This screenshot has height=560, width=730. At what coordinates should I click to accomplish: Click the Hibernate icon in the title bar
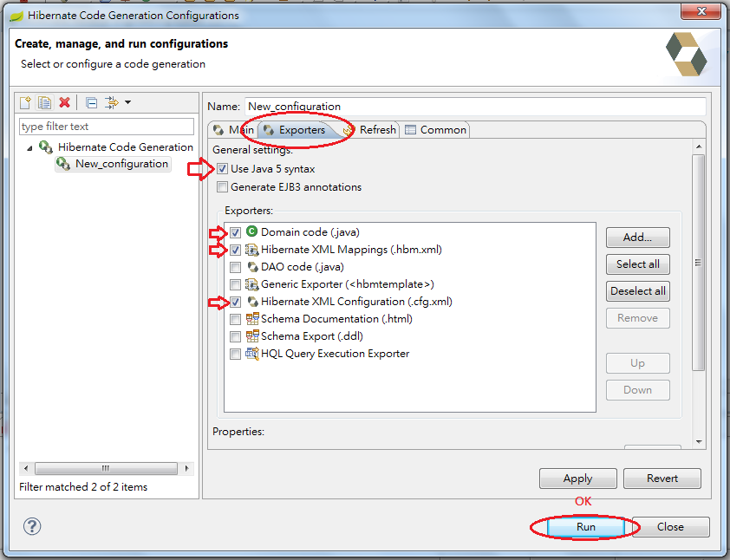tap(16, 16)
